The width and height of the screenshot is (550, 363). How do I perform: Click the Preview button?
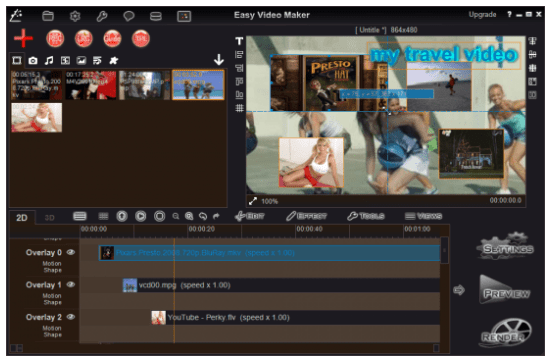point(505,290)
